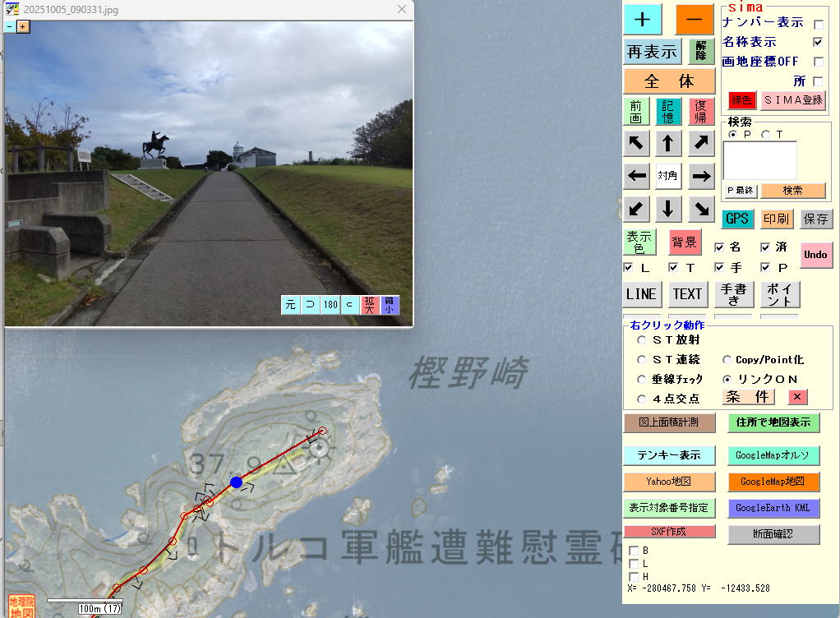Screen dimensions: 840x618
Task: Pan the map with the left arrow
Action: (637, 176)
